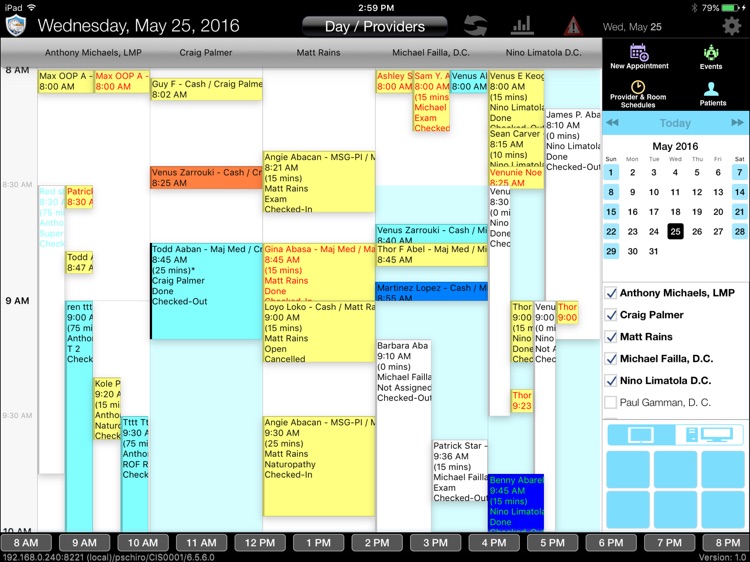Jump to Today in mini calendar
This screenshot has height=562, width=750.
click(x=675, y=123)
